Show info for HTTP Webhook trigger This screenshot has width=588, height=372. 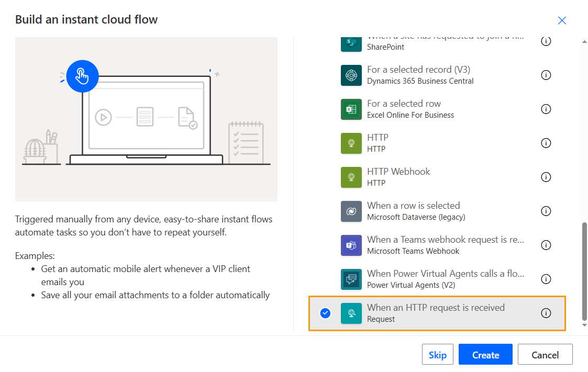click(546, 177)
